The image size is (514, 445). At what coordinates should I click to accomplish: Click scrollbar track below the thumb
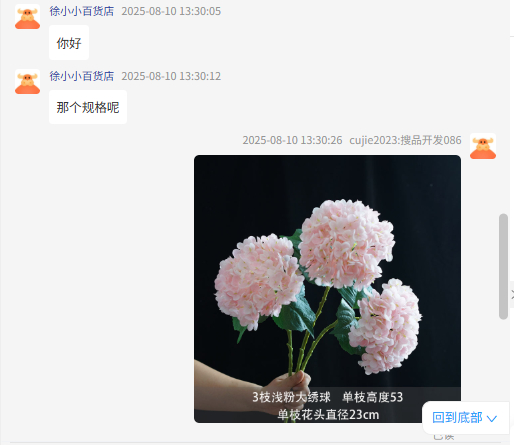(503, 360)
